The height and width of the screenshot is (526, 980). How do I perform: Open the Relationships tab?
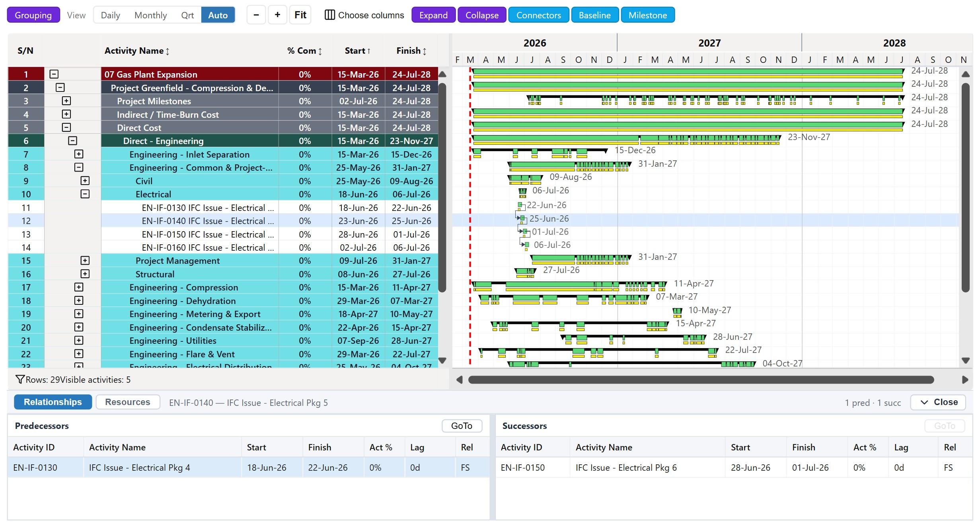pyautogui.click(x=53, y=402)
